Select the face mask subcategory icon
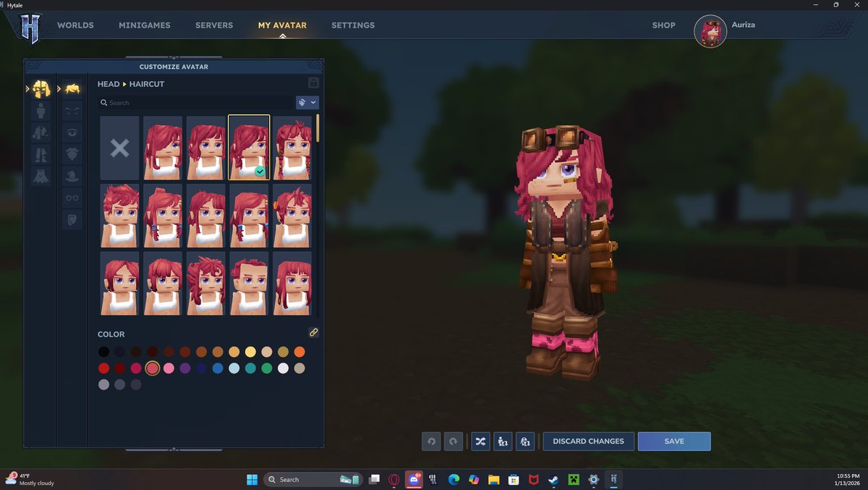This screenshot has height=490, width=868. 72,220
